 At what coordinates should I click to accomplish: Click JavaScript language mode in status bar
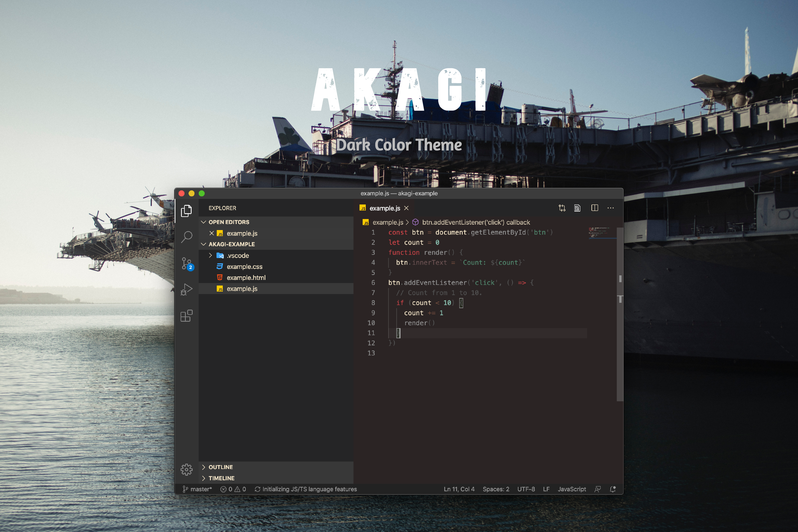pos(572,489)
